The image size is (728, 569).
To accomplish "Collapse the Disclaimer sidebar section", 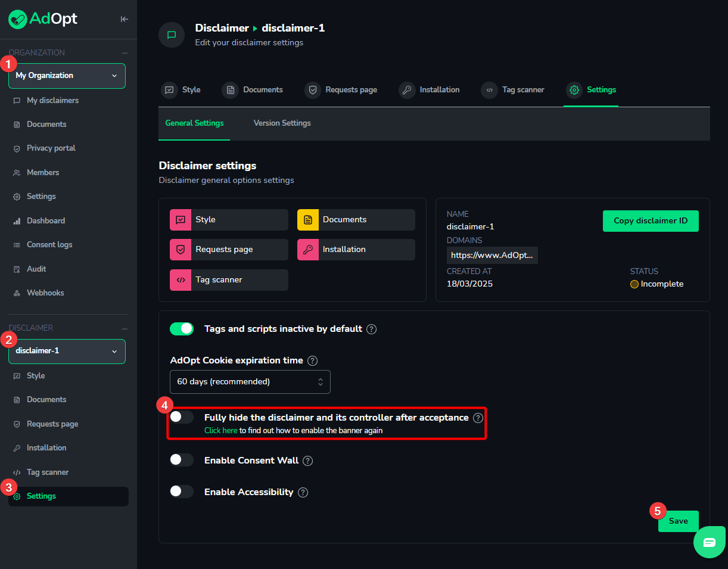I will (125, 328).
